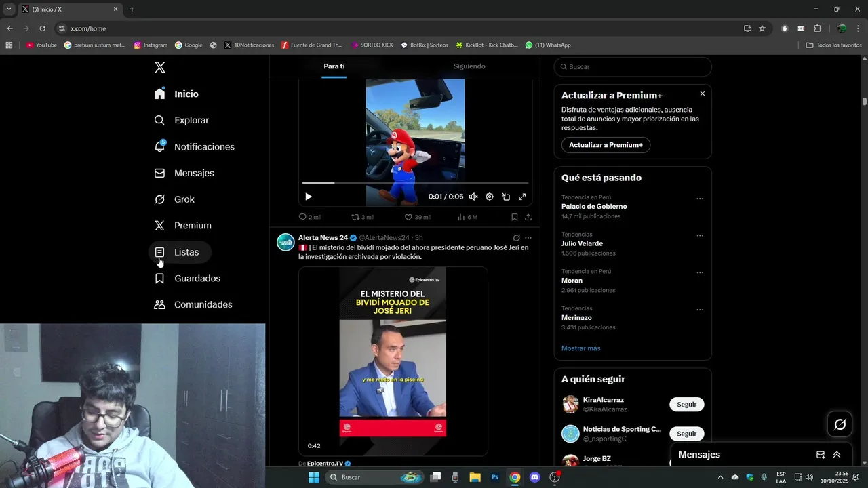Viewport: 868px width, 488px height.
Task: Dismiss the Actualizar a Premium+ card
Action: [x=703, y=94]
